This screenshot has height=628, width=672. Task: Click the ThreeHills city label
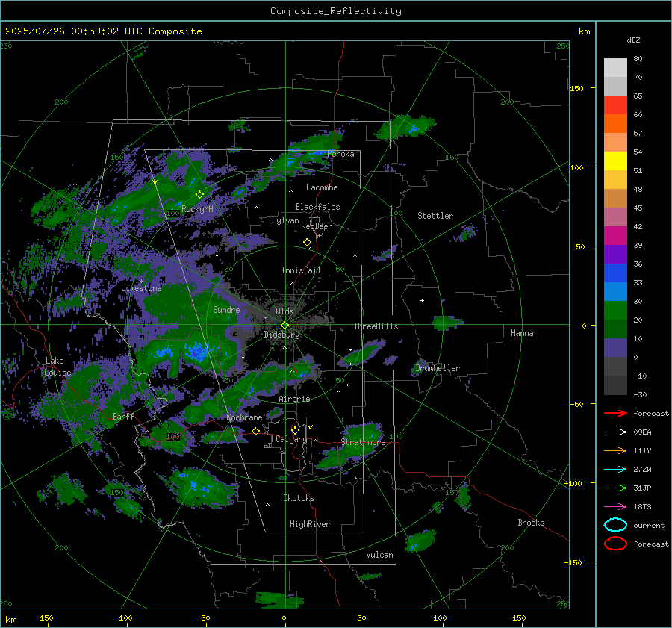[376, 326]
